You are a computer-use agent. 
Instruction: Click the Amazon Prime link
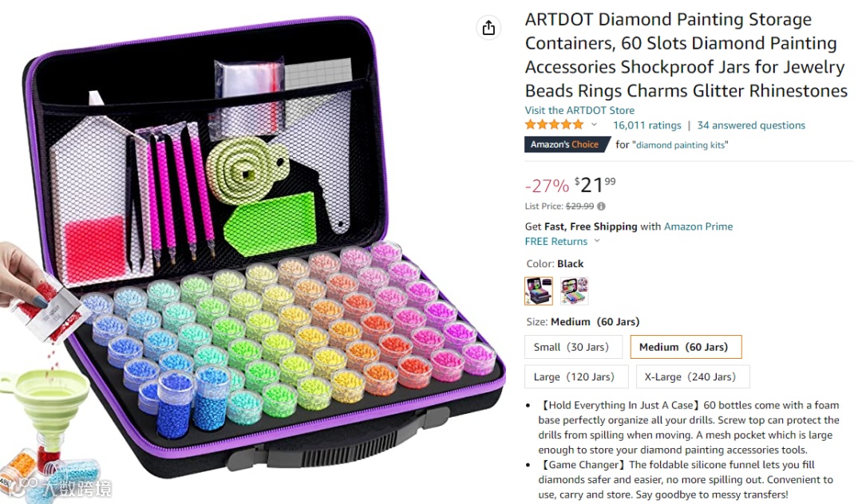(x=698, y=226)
